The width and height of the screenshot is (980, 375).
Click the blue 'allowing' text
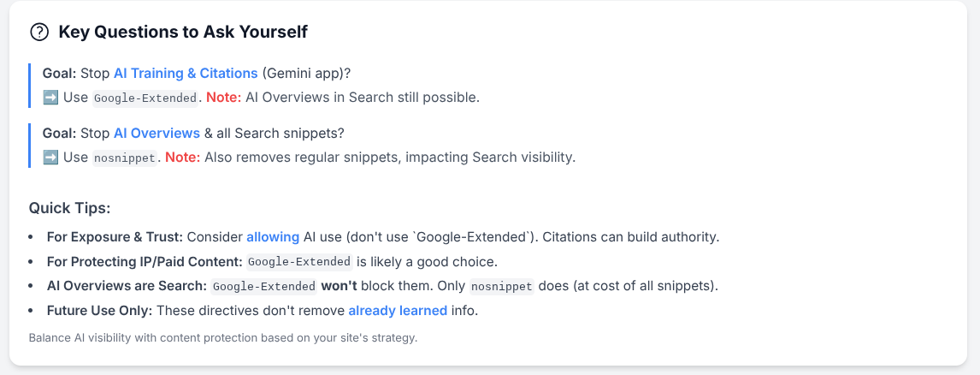[x=273, y=237]
